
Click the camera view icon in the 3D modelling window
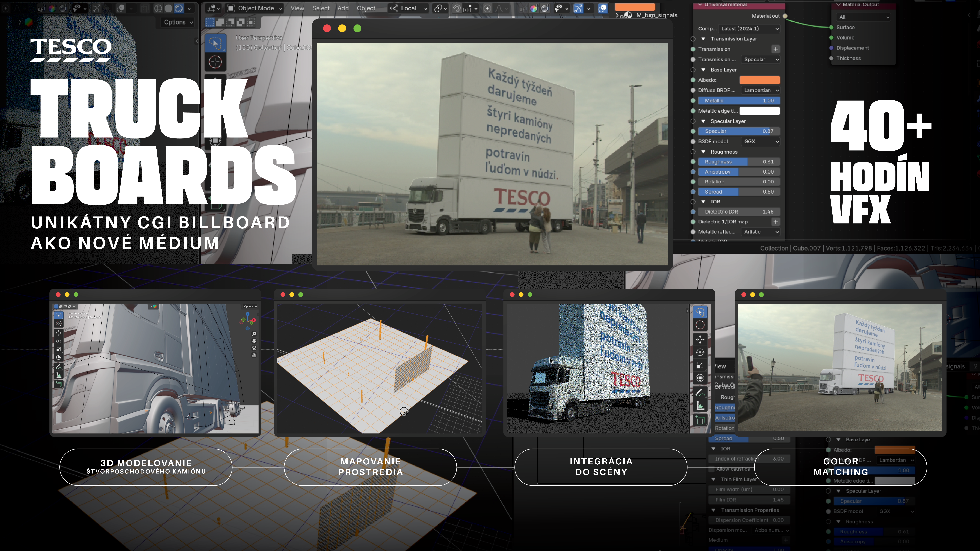pyautogui.click(x=254, y=348)
